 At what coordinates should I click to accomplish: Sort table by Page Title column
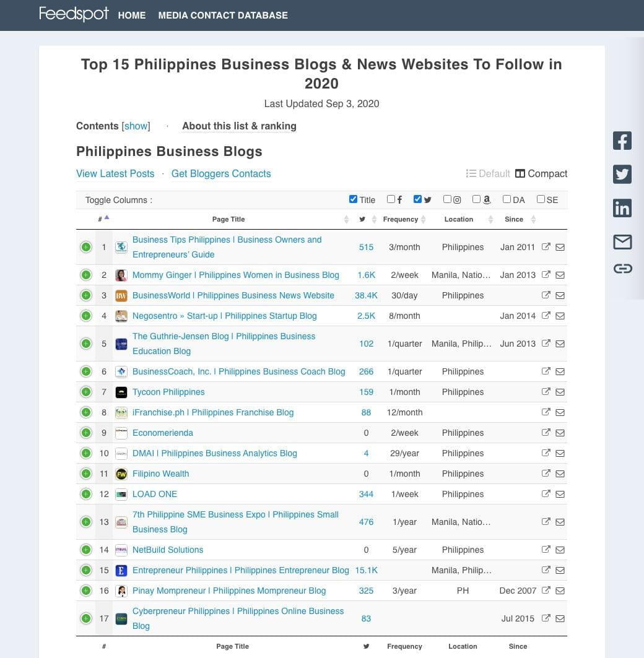[228, 219]
